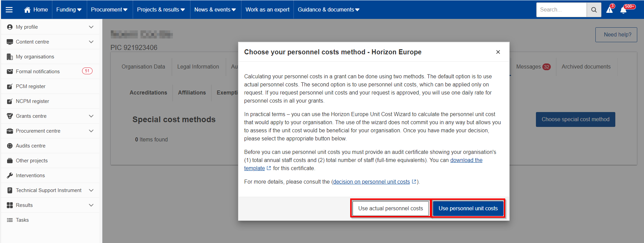Click the PCM register edit icon
The image size is (644, 243).
point(10,86)
